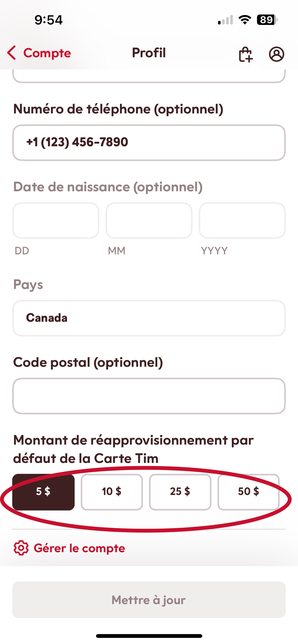298x644 pixels.
Task: Select the 5 $ reload amount
Action: coord(43,492)
